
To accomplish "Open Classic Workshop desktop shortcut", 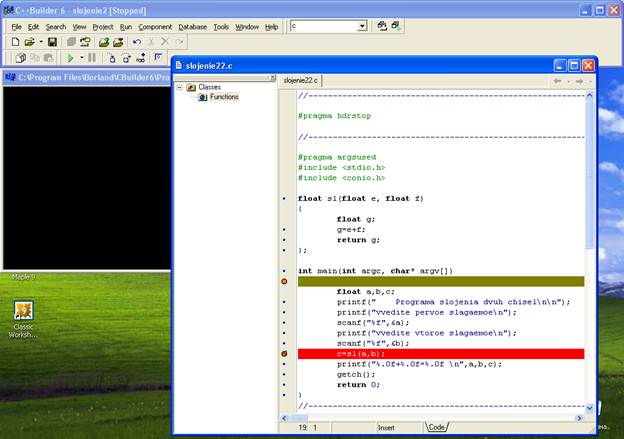I will tap(23, 311).
